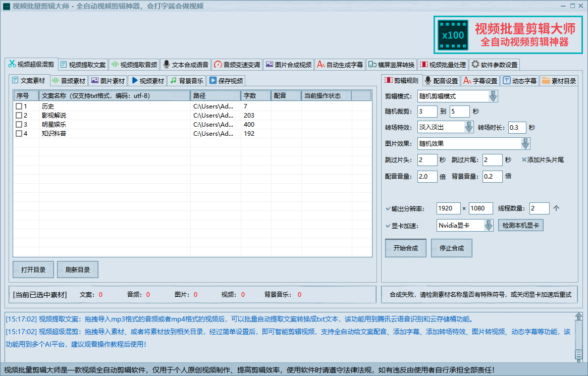This screenshot has width=588, height=376.
Task: Toggle the 添加片头片尾 option
Action: (x=524, y=160)
